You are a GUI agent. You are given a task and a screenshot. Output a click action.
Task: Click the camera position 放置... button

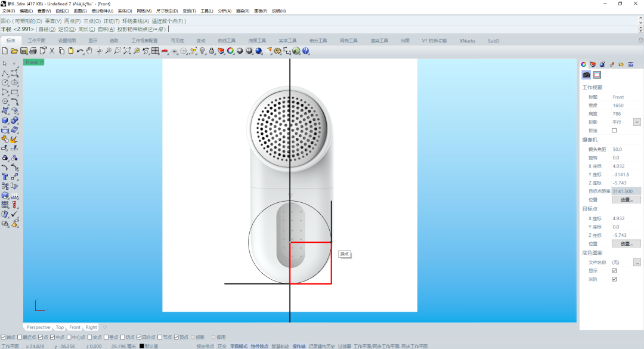click(x=626, y=199)
